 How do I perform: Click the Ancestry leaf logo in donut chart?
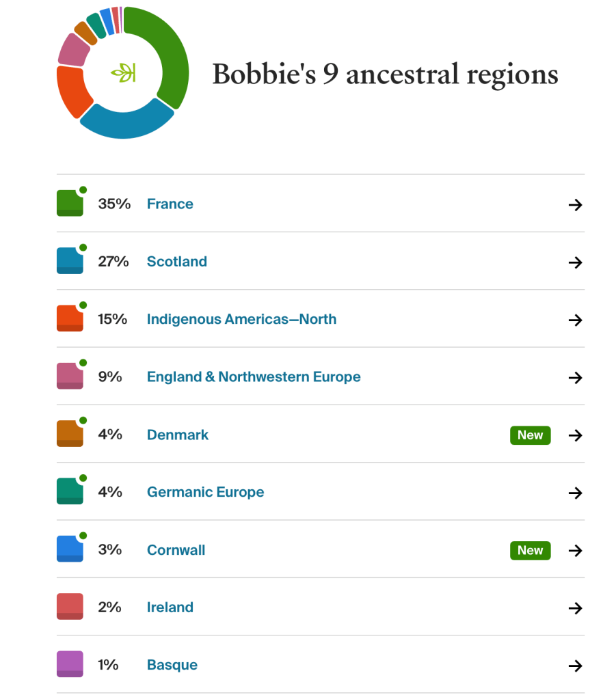pos(124,72)
